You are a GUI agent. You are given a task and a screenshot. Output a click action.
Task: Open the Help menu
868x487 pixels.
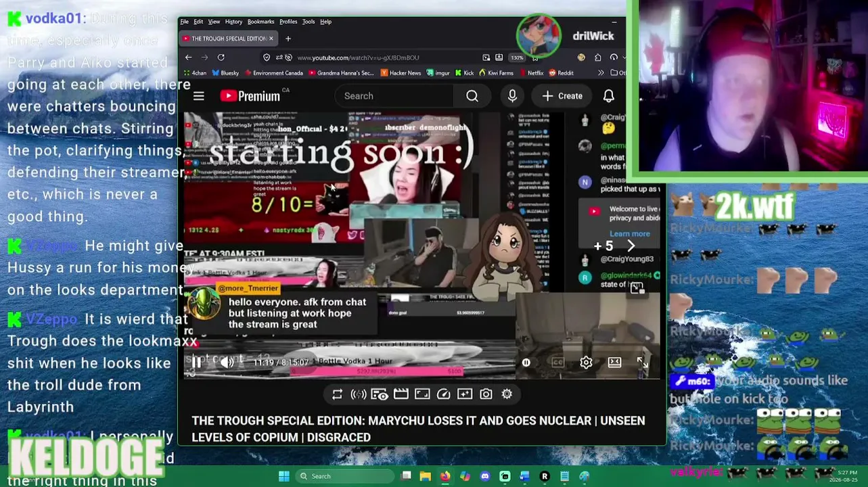325,22
